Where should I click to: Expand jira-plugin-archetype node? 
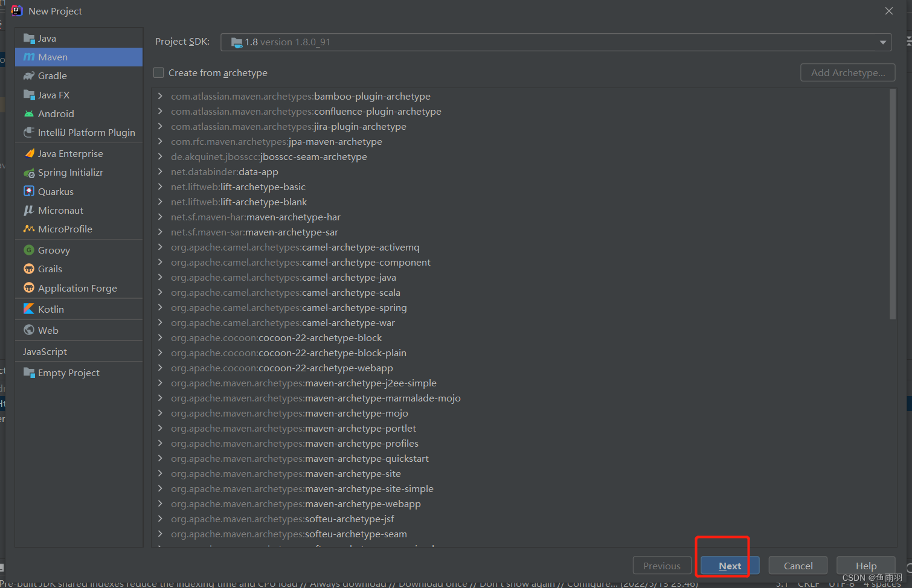coord(160,126)
